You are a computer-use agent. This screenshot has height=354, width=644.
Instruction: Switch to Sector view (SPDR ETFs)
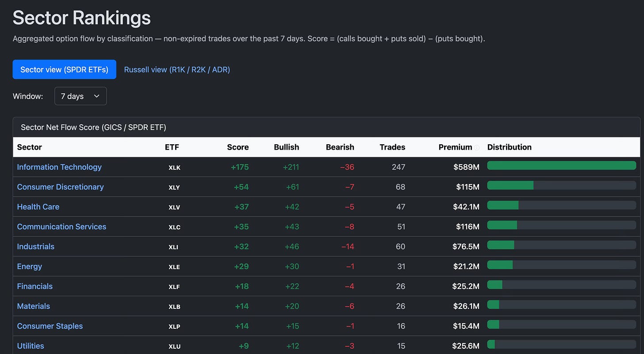click(x=65, y=69)
